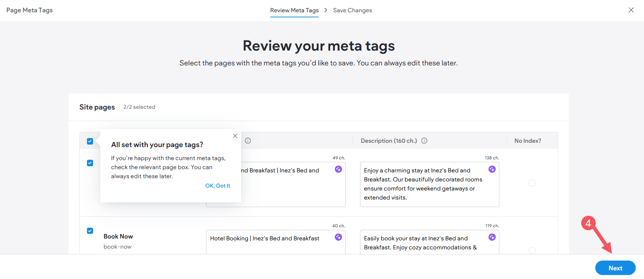Click AI sparkle icon in Hotel Booking title field

[338, 237]
